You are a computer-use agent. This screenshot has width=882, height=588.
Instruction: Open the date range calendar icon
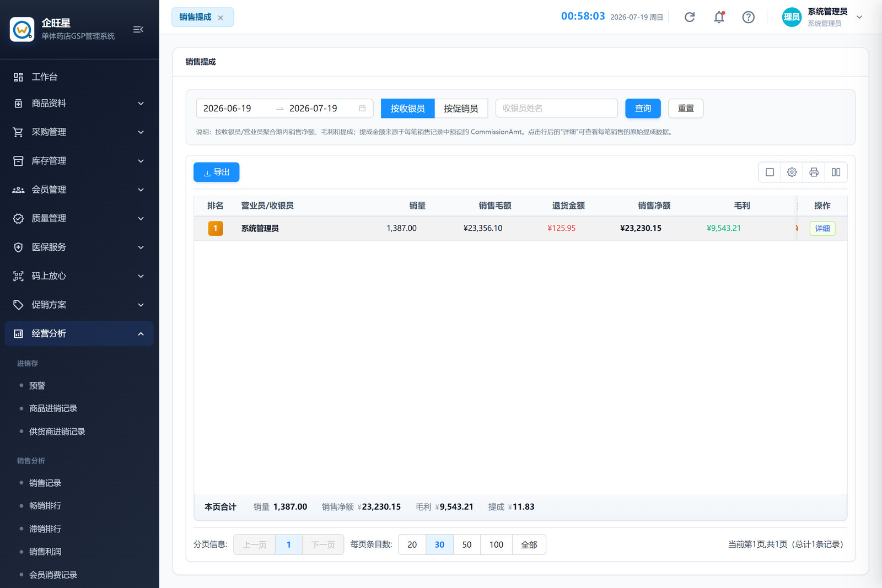coord(362,109)
